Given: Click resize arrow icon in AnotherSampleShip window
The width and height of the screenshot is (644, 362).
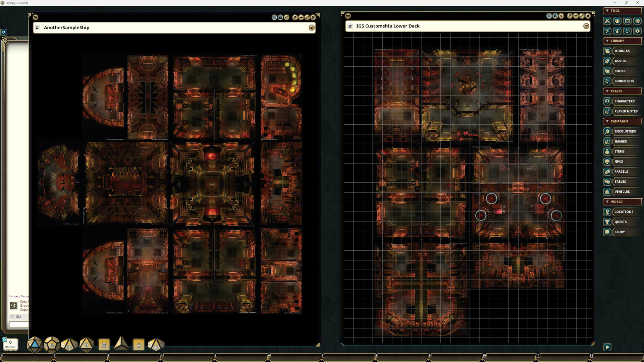Looking at the screenshot, I should coord(307,17).
